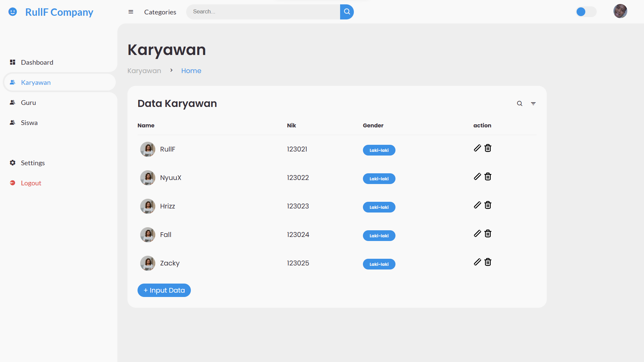Switch to the Guru section
644x362 pixels.
pos(28,103)
